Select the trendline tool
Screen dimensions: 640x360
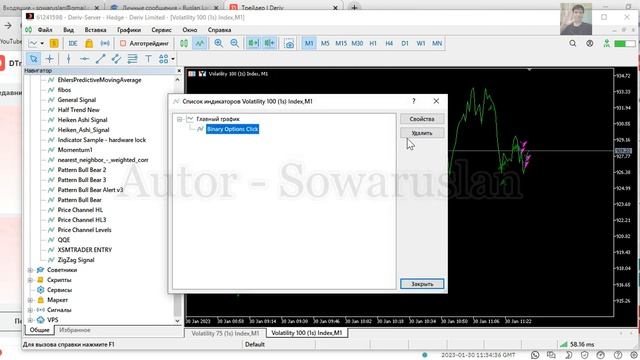[x=100, y=59]
